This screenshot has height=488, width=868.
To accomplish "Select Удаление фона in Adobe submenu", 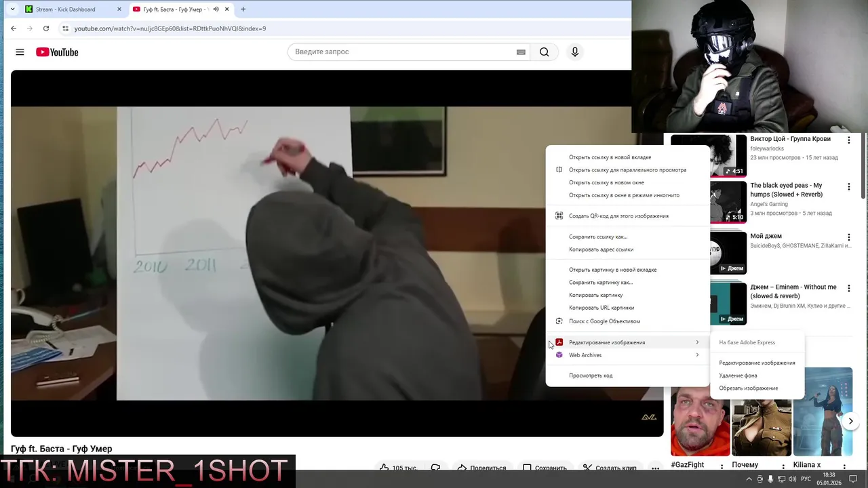I will click(738, 375).
